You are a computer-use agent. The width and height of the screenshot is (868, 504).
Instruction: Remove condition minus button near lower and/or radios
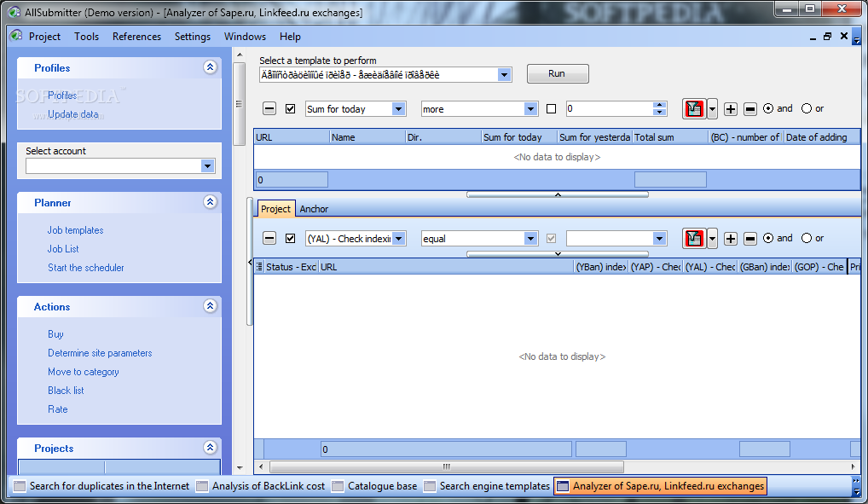pos(750,239)
